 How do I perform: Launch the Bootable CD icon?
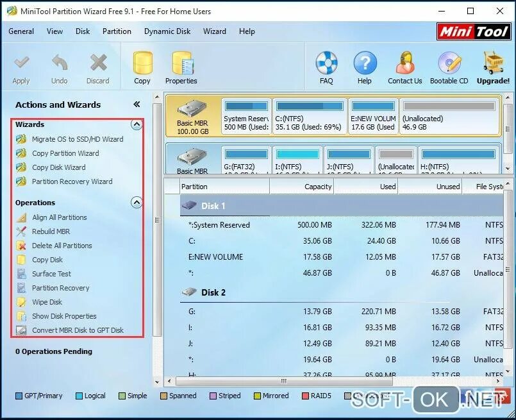(x=449, y=63)
